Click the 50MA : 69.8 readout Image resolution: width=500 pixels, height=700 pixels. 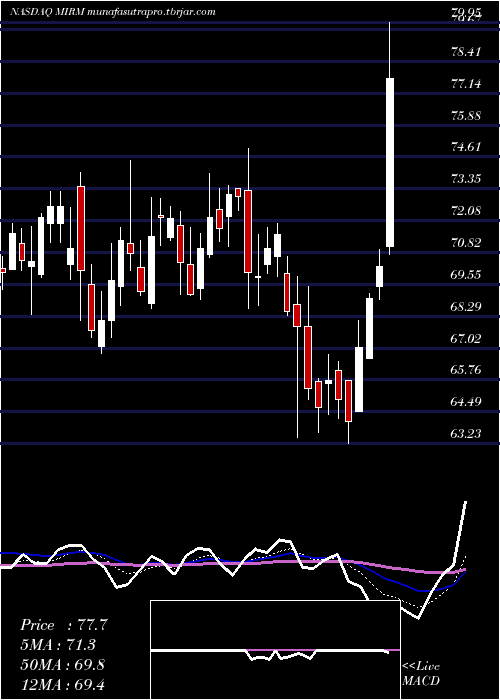tap(63, 664)
